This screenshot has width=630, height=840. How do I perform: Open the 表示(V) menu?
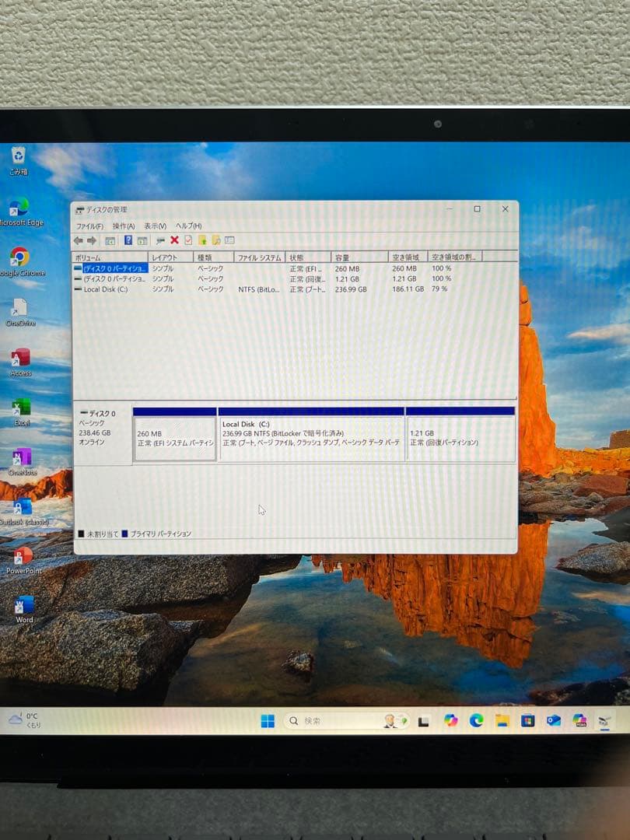(155, 226)
